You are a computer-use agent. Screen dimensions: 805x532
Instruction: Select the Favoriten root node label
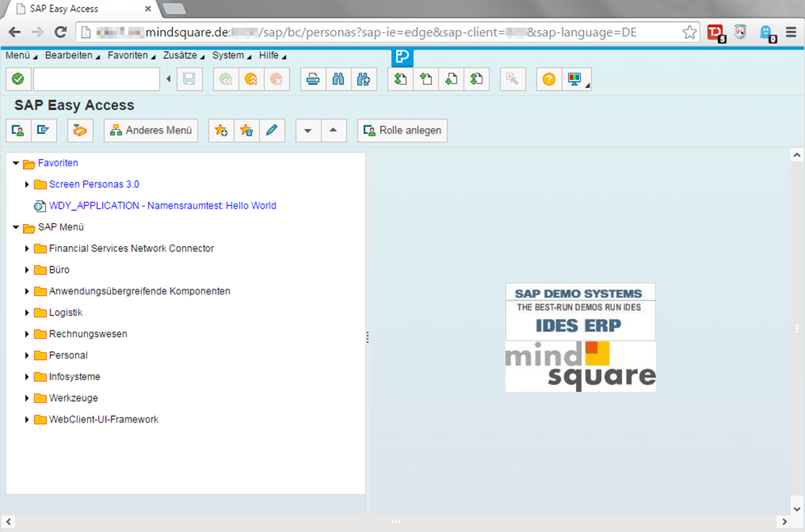(x=58, y=163)
